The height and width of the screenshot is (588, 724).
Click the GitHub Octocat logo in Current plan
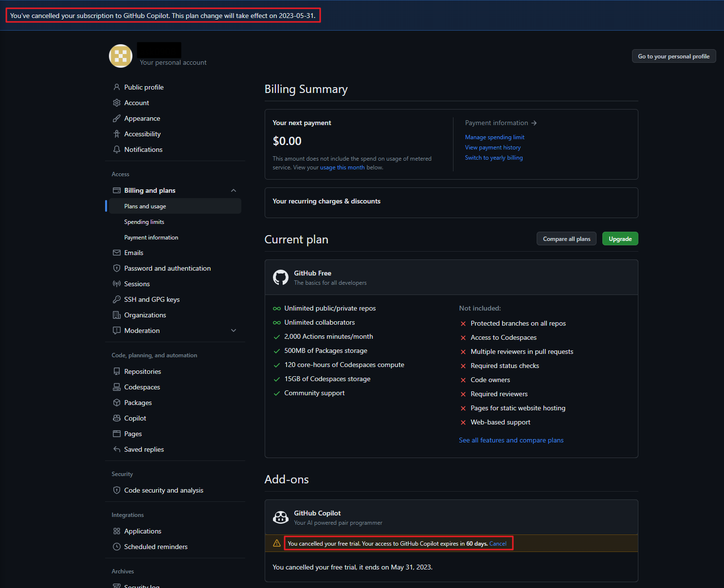click(281, 277)
